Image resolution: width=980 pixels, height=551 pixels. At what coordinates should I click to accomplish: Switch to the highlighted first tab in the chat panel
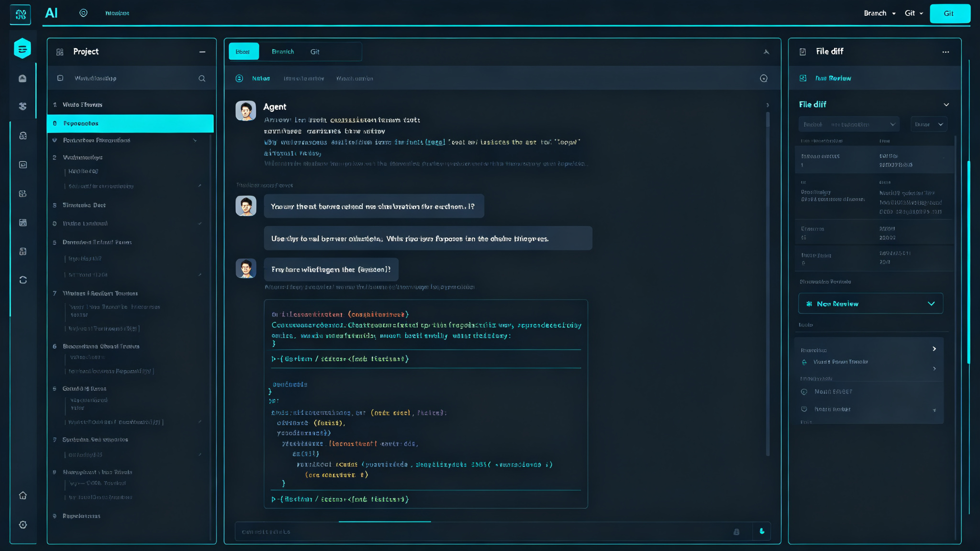coord(244,52)
